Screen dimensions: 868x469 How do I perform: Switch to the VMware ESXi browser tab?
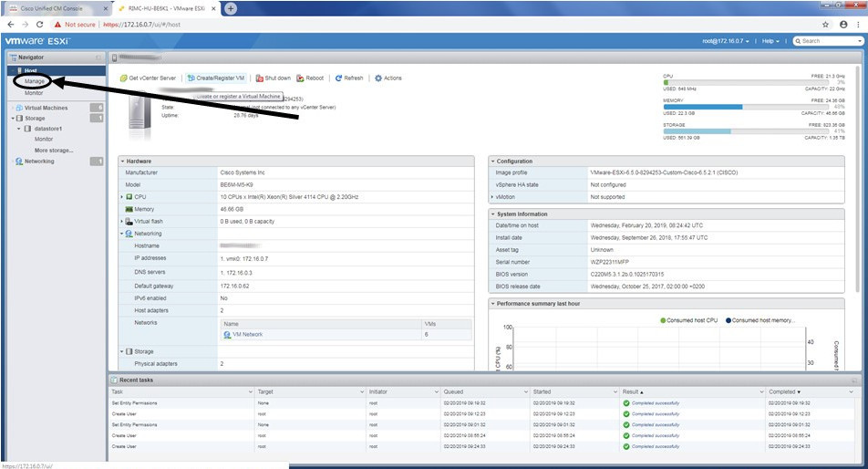(166, 9)
